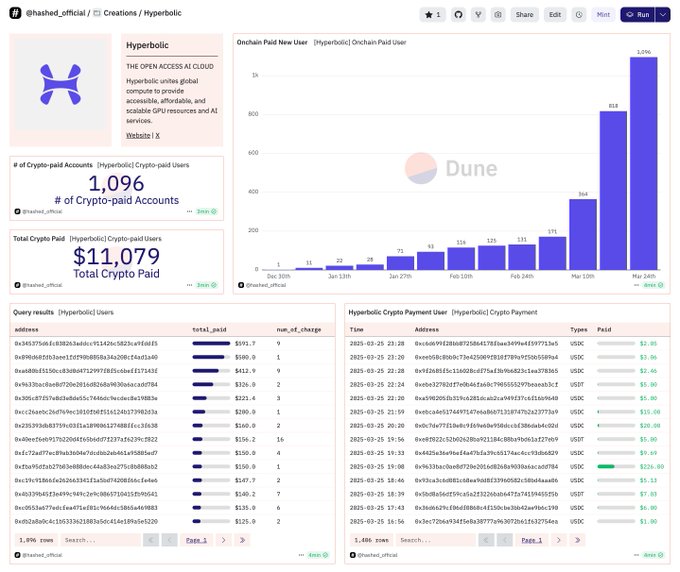Open the Crypto-paid Users query link in the Accounts widget
The width and height of the screenshot is (680, 572).
point(143,165)
